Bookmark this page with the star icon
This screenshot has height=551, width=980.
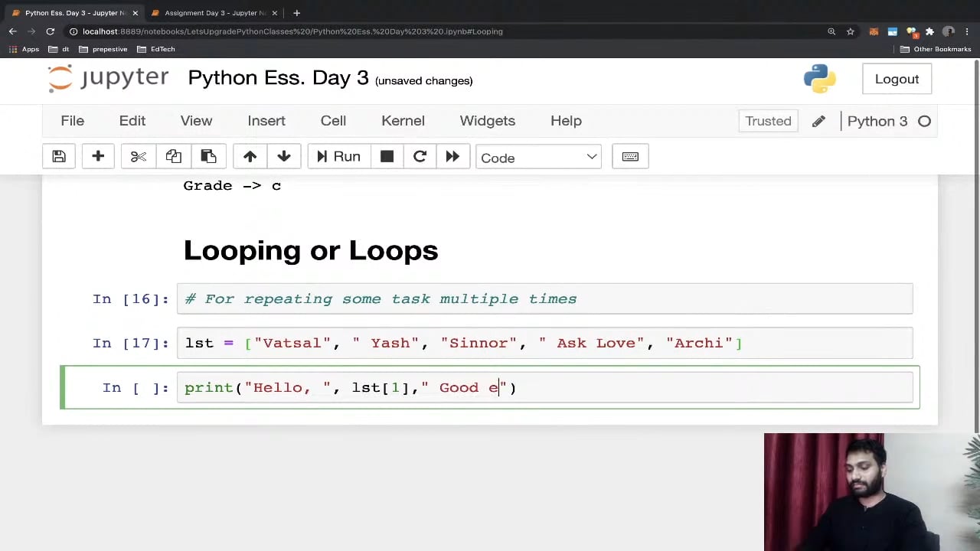point(850,31)
